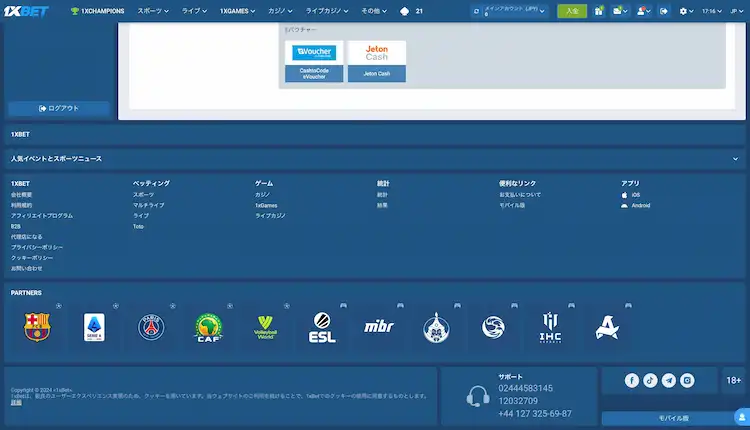Open the アフィリエイトプログラム link
The height and width of the screenshot is (430, 750).
coord(42,216)
